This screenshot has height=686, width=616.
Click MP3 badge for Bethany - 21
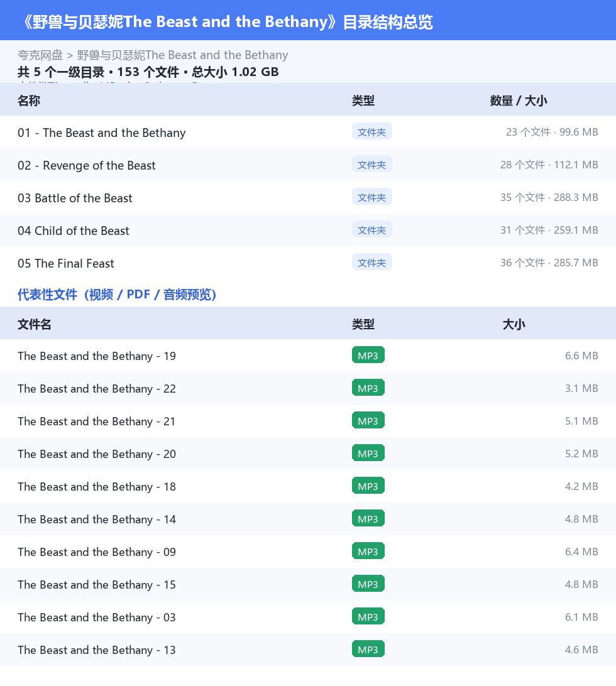pyautogui.click(x=368, y=420)
